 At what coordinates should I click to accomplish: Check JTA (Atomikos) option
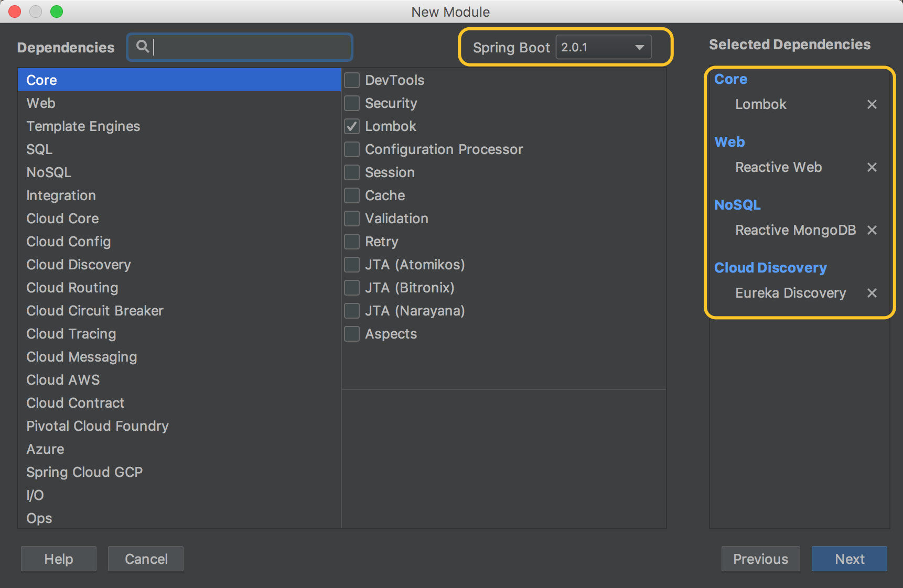(352, 265)
